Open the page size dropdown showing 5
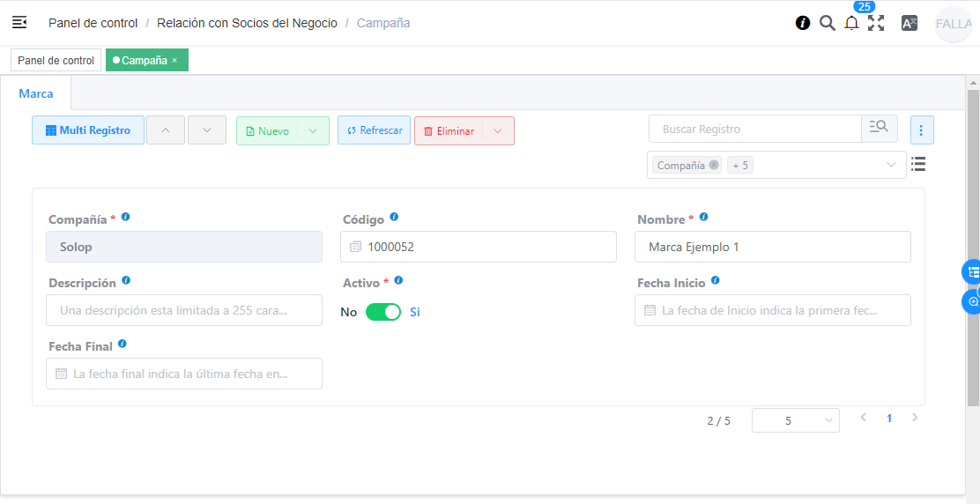The height and width of the screenshot is (504, 980). pos(795,420)
